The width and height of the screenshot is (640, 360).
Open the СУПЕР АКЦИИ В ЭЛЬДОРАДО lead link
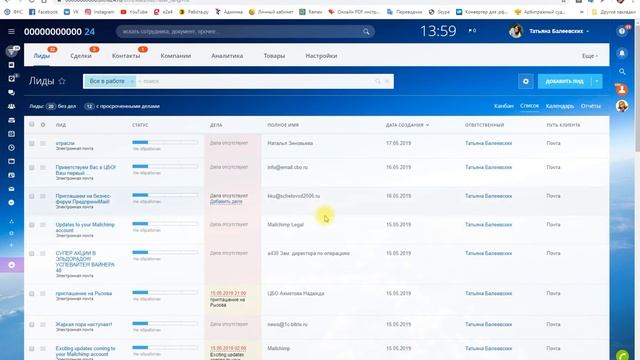tap(85, 262)
